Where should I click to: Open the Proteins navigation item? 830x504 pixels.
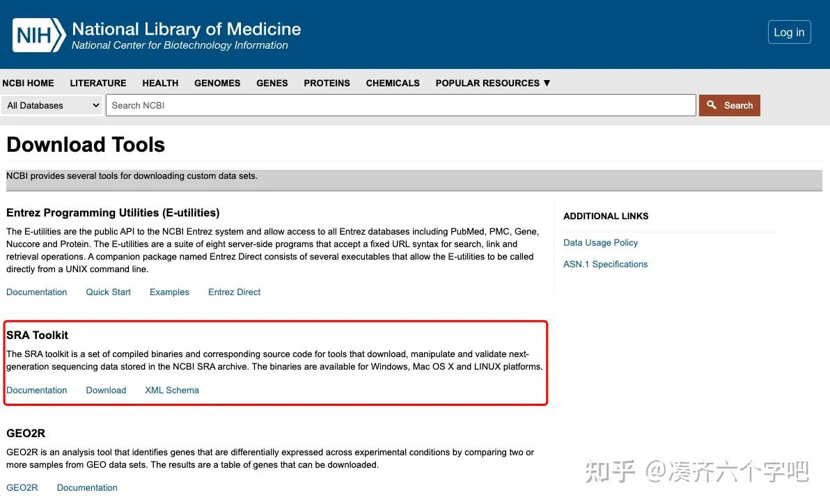pyautogui.click(x=327, y=83)
